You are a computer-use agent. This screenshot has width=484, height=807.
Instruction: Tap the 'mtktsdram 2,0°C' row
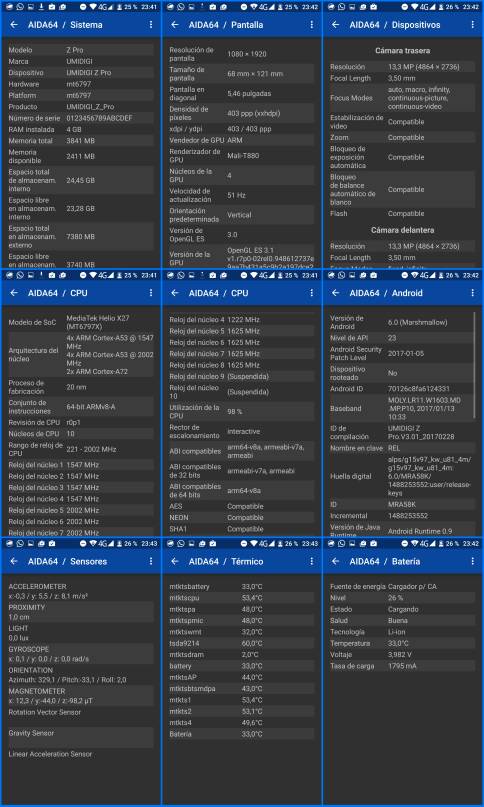241,655
